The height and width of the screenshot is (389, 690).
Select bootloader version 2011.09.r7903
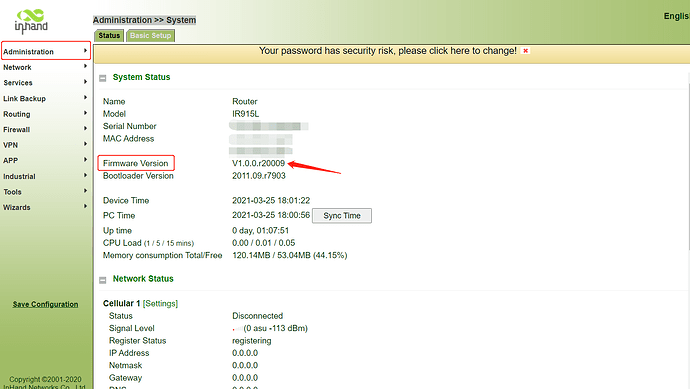tap(259, 176)
